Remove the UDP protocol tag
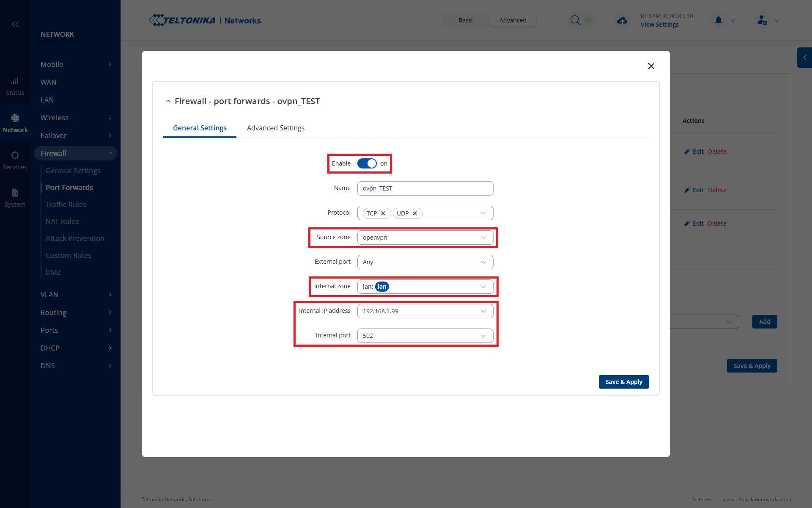Image resolution: width=812 pixels, height=508 pixels. (415, 213)
